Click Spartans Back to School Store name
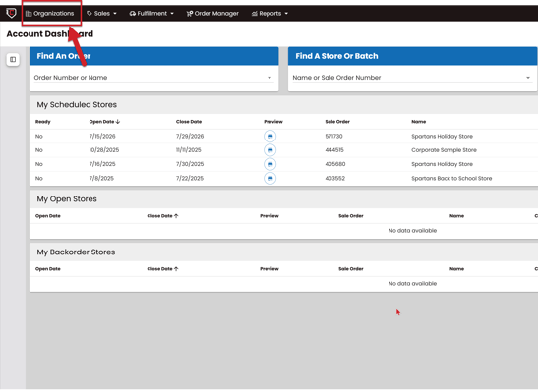The image size is (538, 392). pyautogui.click(x=451, y=178)
